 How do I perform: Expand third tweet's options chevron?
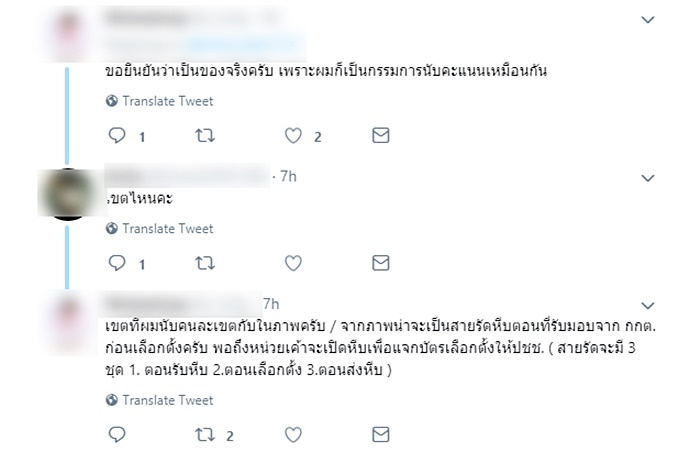648,305
